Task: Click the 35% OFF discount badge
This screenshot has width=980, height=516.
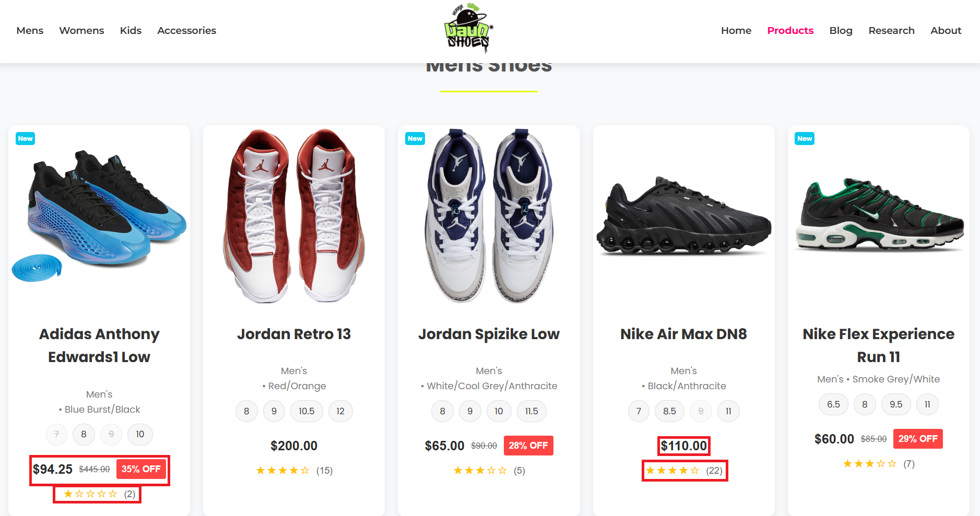Action: (141, 469)
